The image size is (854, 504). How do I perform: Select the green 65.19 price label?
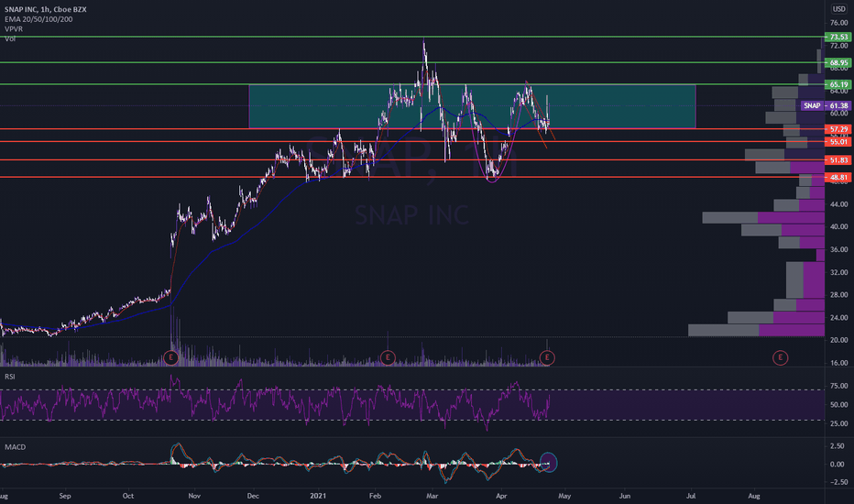838,84
